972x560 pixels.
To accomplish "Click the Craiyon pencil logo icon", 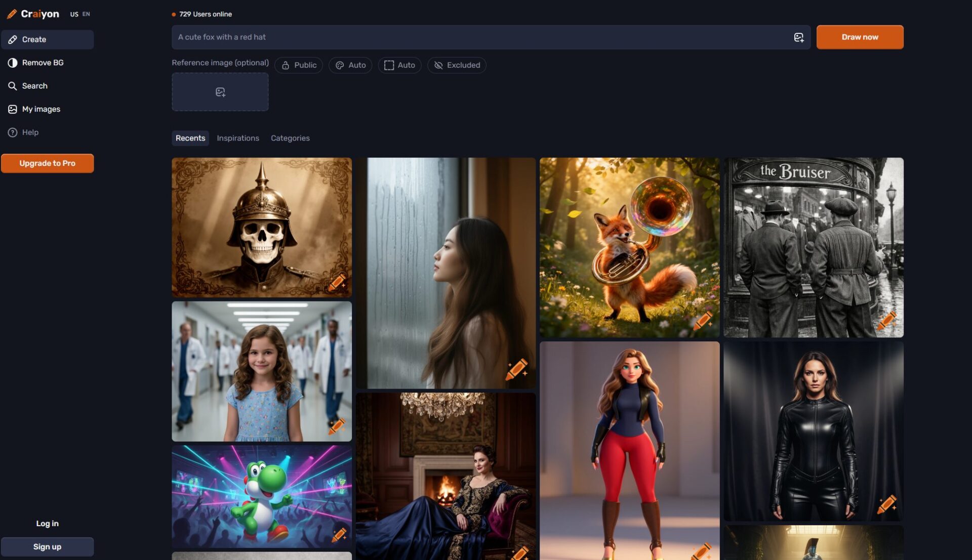I will pyautogui.click(x=12, y=14).
